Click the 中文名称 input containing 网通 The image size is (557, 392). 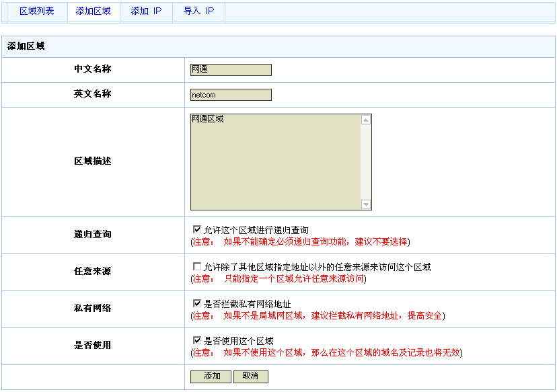pyautogui.click(x=231, y=70)
